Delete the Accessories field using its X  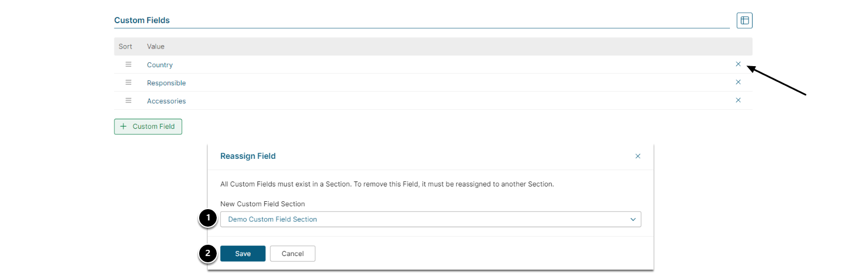coord(738,100)
